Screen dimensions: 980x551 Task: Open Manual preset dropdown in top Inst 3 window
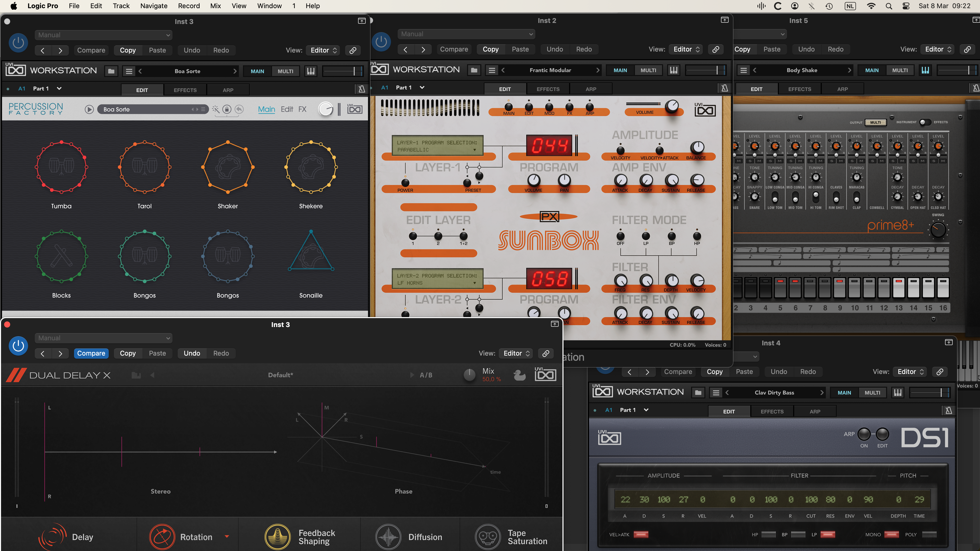click(103, 35)
